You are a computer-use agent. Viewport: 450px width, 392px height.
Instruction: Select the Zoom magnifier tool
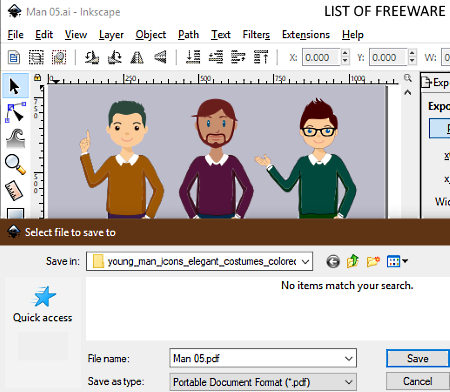[15, 164]
